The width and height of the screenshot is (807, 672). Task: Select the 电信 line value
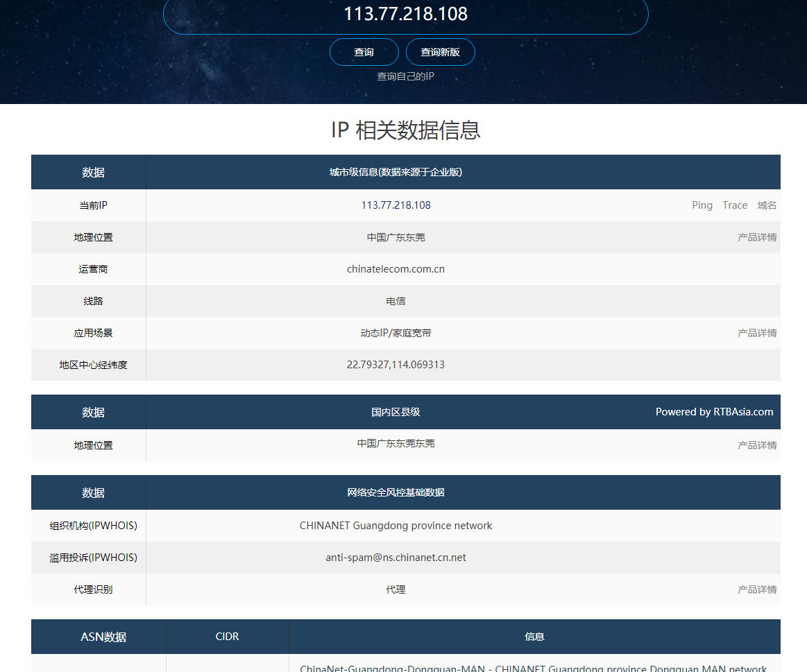[x=396, y=301]
